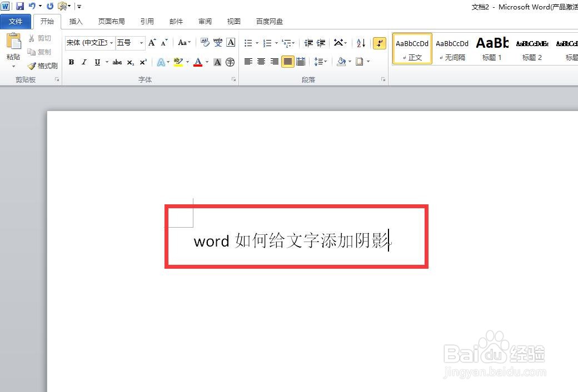The image size is (578, 392).
Task: Click the Center alignment icon
Action: [261, 62]
